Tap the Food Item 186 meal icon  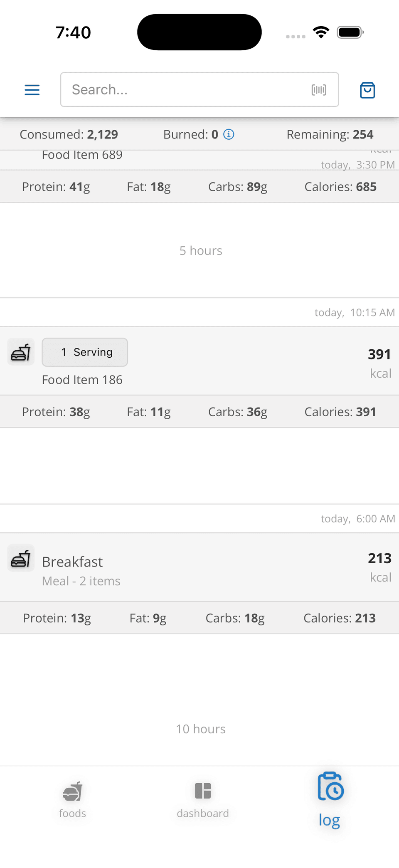pos(21,352)
